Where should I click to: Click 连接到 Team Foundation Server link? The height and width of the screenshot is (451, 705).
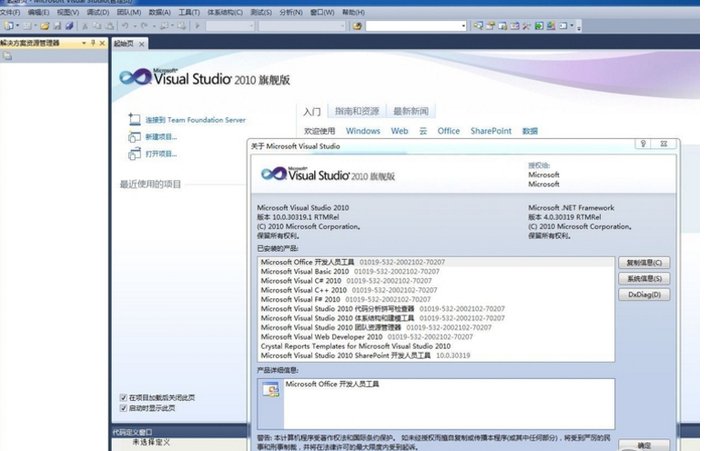click(x=196, y=120)
